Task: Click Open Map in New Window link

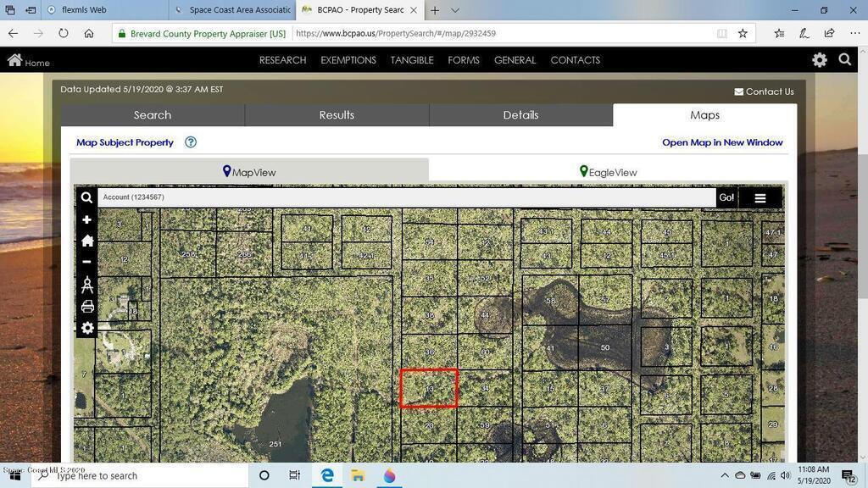Action: pos(722,142)
